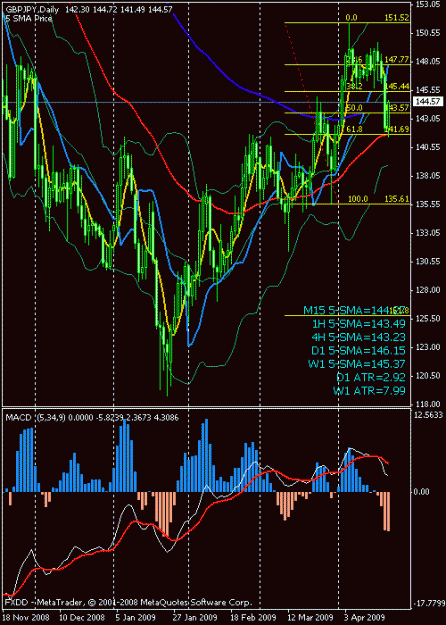Click the 'W1 5-SMA=145.37' readout
The height and width of the screenshot is (625, 446).
[357, 364]
